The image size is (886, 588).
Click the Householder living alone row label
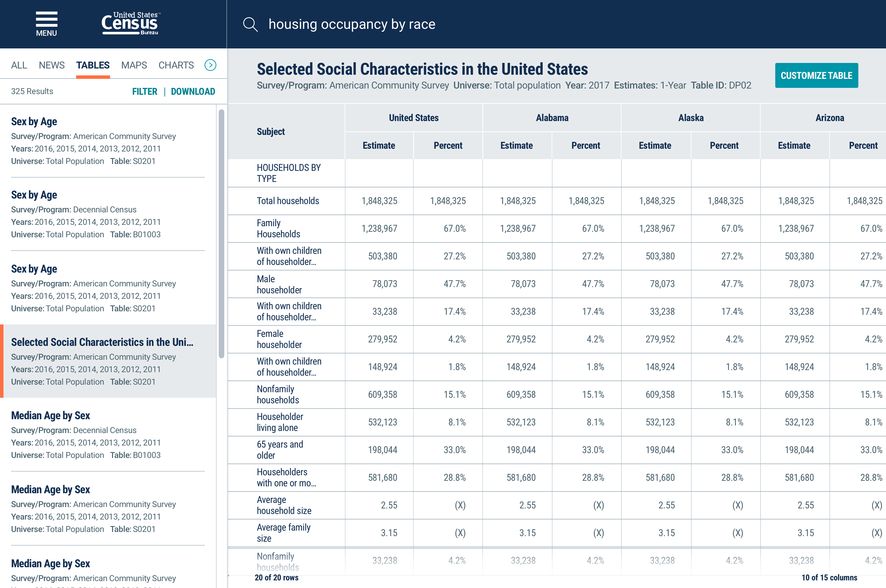280,422
